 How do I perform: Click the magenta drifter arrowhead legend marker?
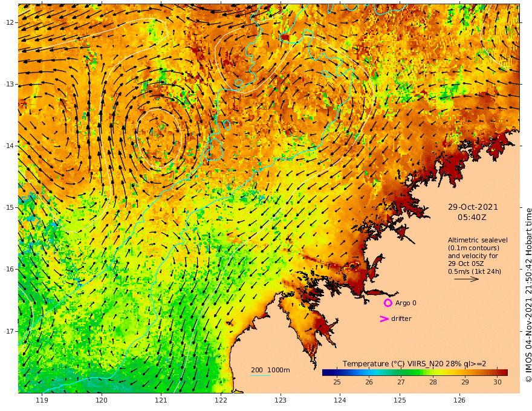[384, 319]
